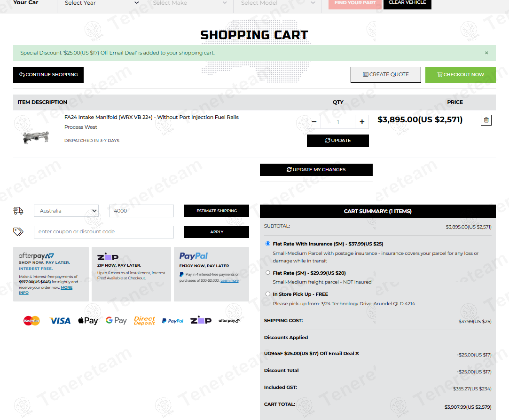Screen dimensions: 509x420
Task: Select the Apple Pay icon
Action: click(x=88, y=320)
